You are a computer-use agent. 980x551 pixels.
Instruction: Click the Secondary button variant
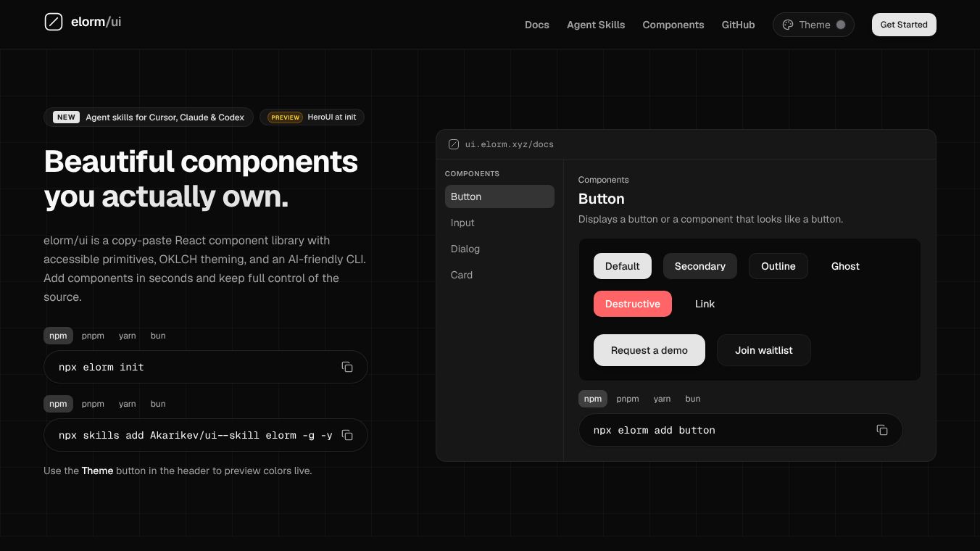[x=700, y=266]
